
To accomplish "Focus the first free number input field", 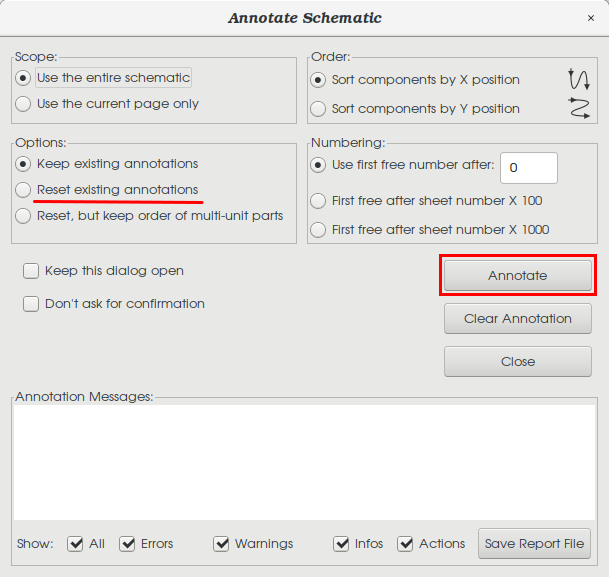I will (528, 168).
